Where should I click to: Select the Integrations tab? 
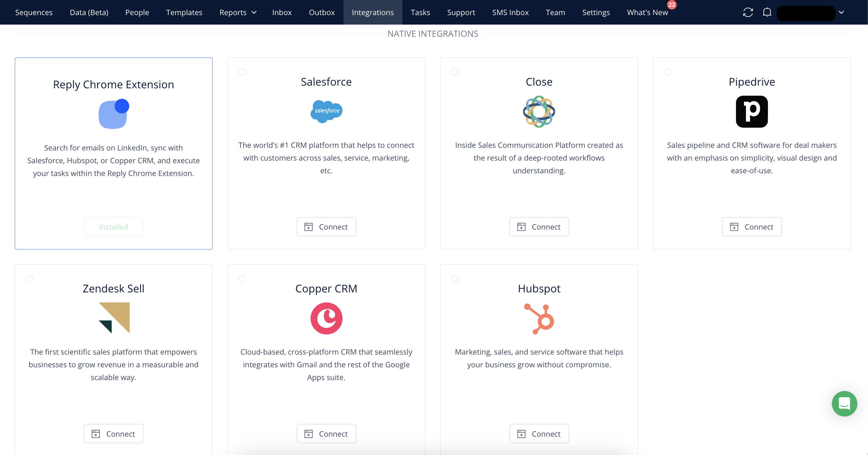tap(373, 12)
